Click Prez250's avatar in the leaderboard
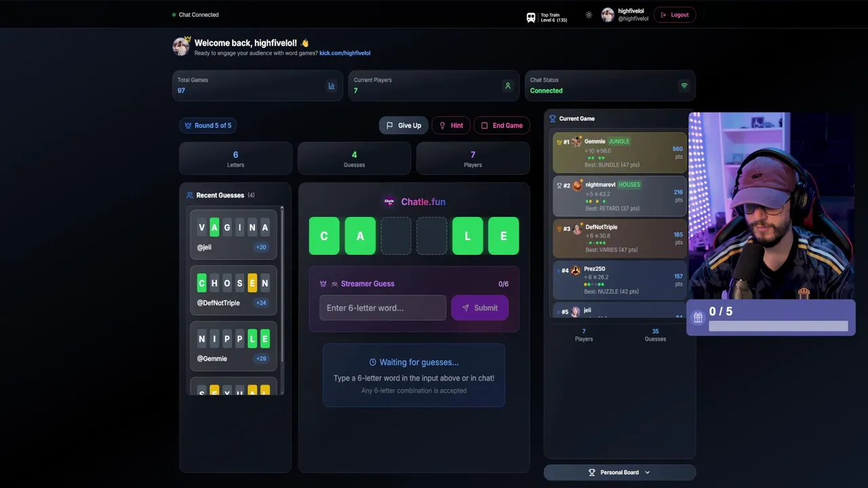Image resolution: width=868 pixels, height=488 pixels. (x=576, y=270)
